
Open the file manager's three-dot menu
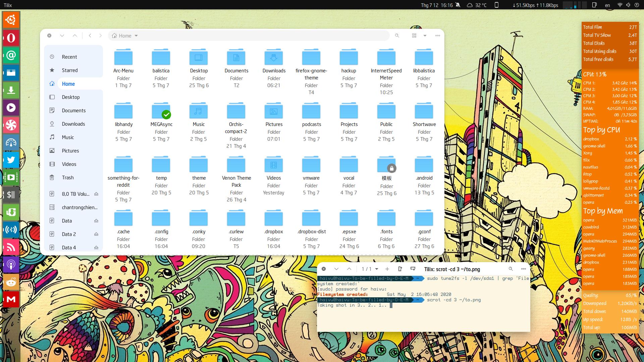coord(438,36)
